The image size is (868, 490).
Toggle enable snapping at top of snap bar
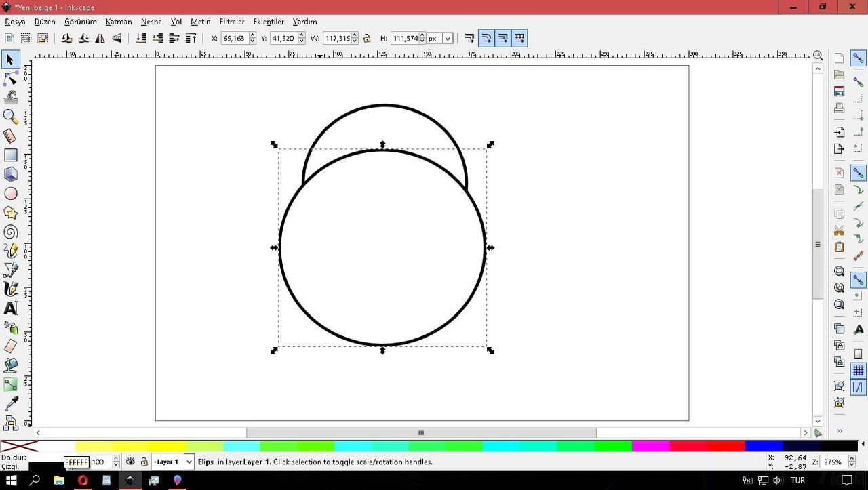point(859,60)
